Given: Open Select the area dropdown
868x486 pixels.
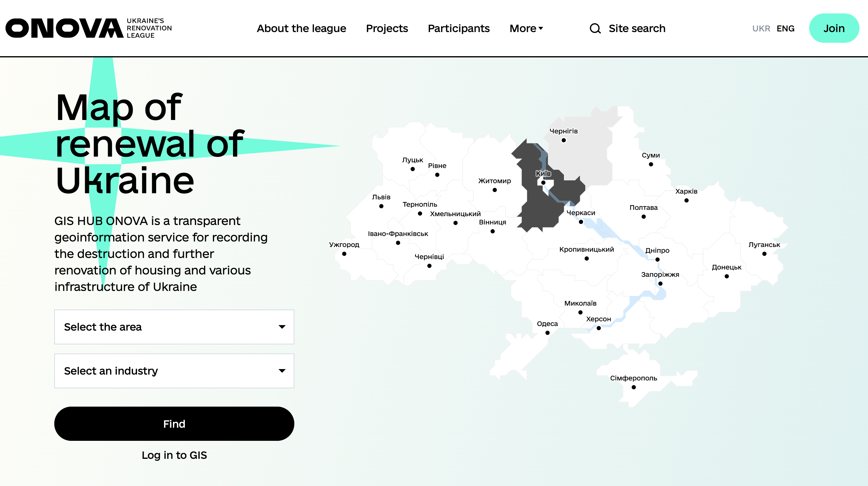Looking at the screenshot, I should pos(174,327).
